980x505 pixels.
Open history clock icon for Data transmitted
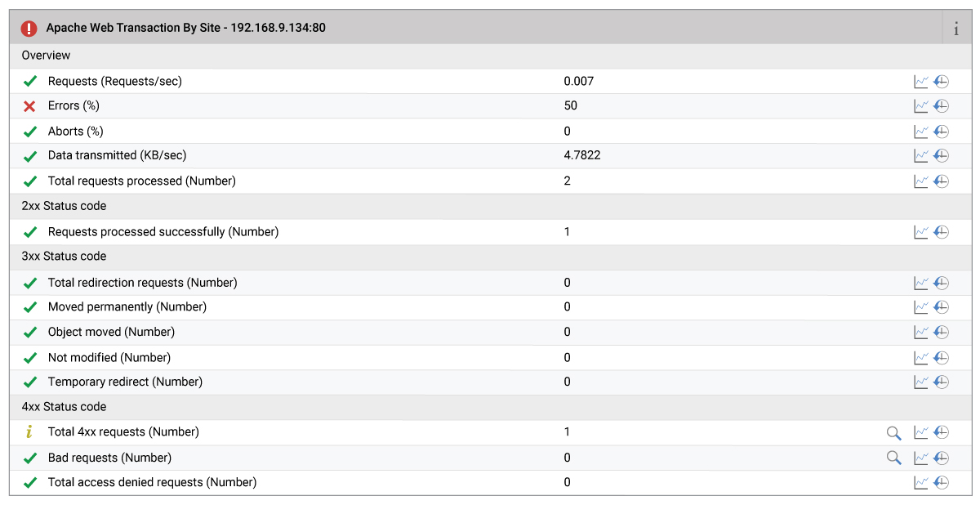point(941,155)
